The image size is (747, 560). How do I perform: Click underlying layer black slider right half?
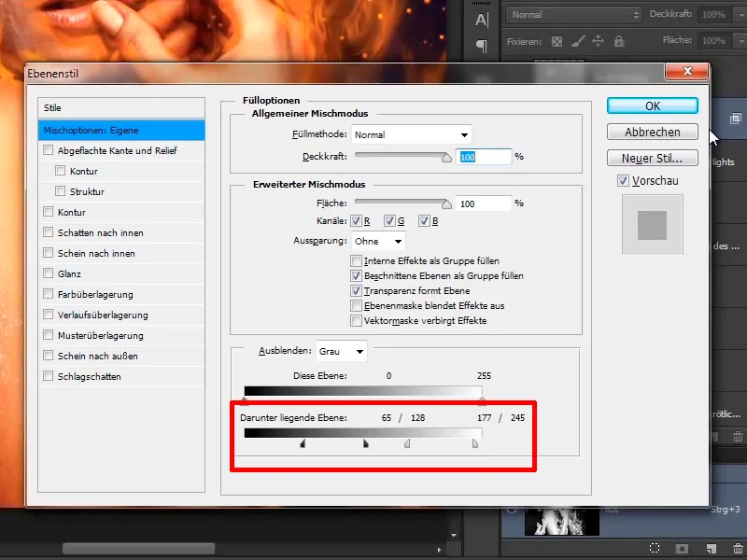(x=366, y=444)
